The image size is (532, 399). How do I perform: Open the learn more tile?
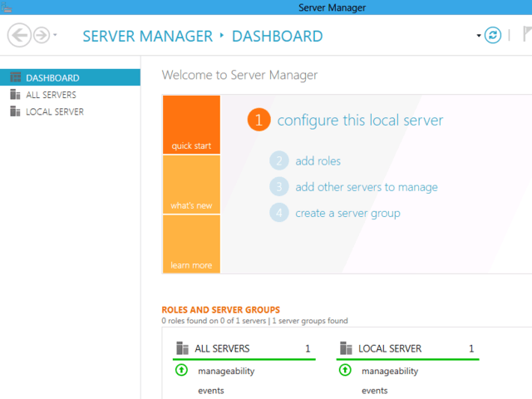[191, 244]
